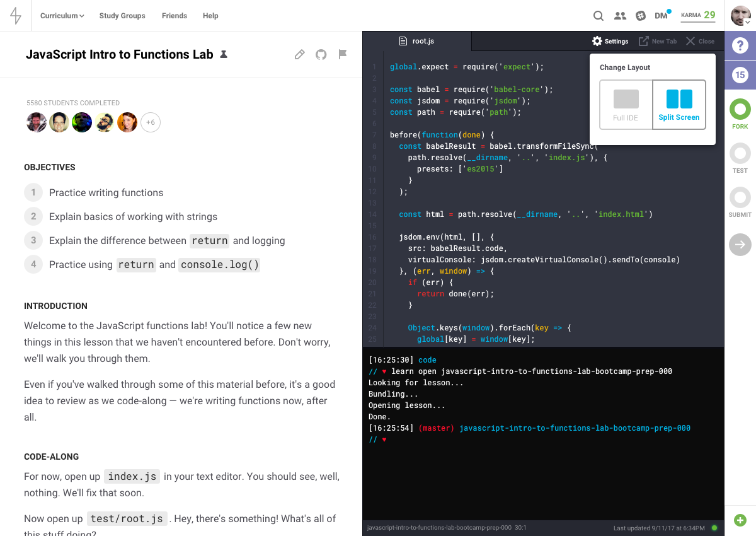The width and height of the screenshot is (756, 536).
Task: Click the green plus button
Action: point(740,520)
